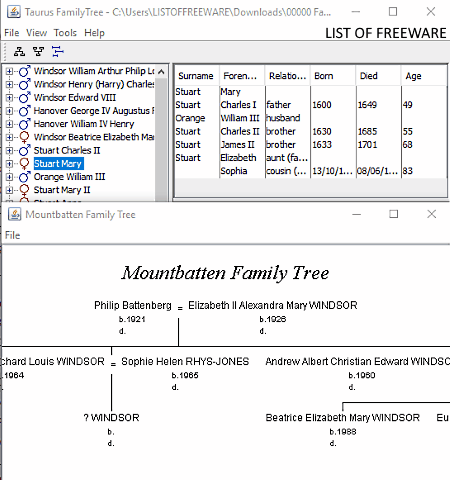Click the tree panel scroll up arrow
The width and height of the screenshot is (450, 480).
(161, 71)
